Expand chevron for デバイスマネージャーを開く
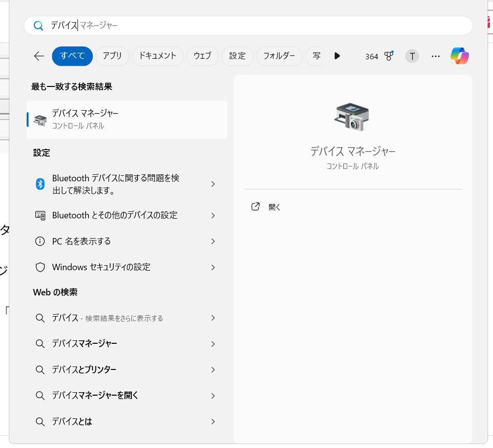The width and height of the screenshot is (493, 448). 213,396
